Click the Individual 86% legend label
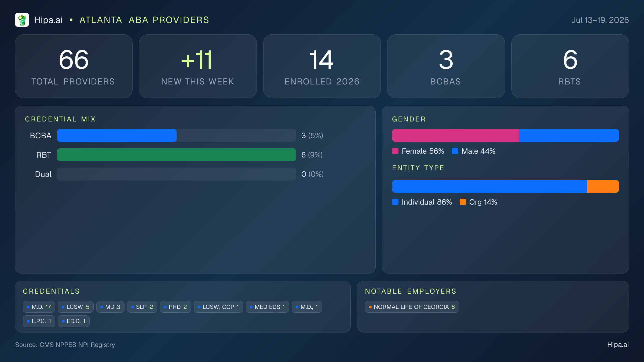644x362 pixels. [427, 202]
